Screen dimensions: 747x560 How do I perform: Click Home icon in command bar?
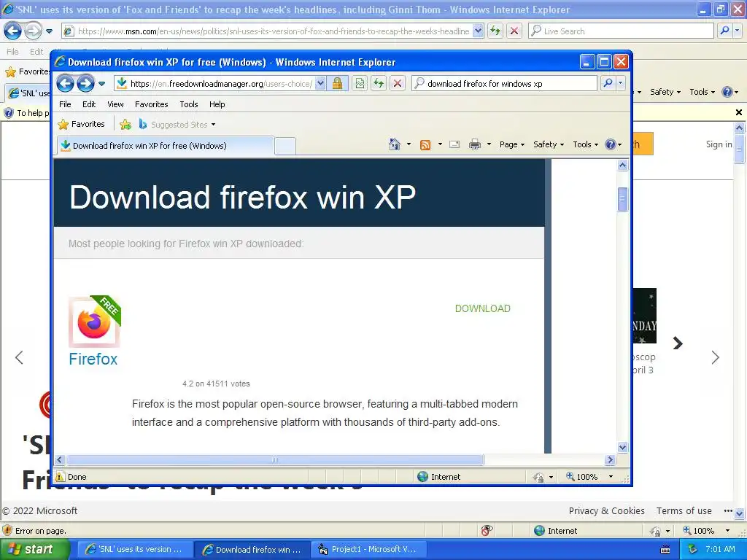(395, 144)
